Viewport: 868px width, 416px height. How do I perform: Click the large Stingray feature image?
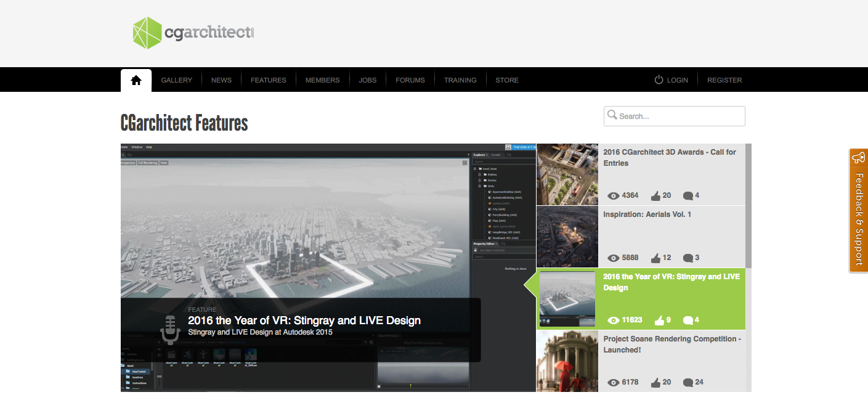[x=328, y=267]
